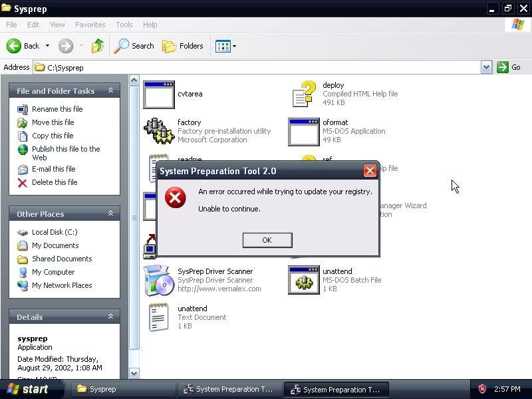The height and width of the screenshot is (399, 532).
Task: Open the Windows start menu
Action: pos(31,389)
